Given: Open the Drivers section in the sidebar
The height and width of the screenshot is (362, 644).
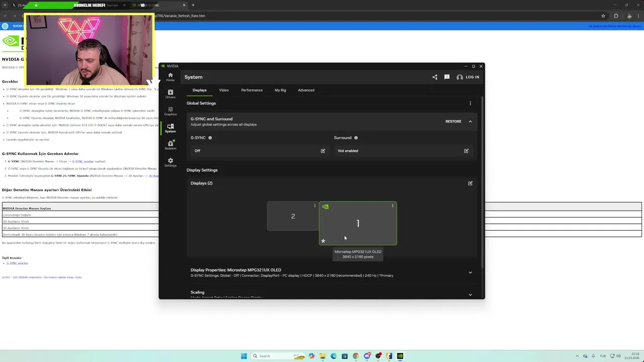Looking at the screenshot, I should click(x=170, y=94).
